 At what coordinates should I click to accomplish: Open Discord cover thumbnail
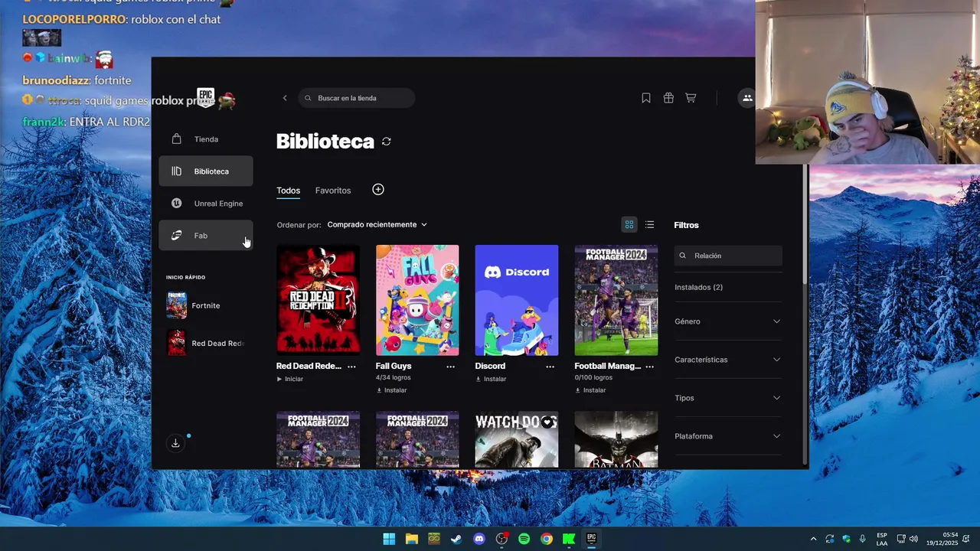click(x=517, y=300)
